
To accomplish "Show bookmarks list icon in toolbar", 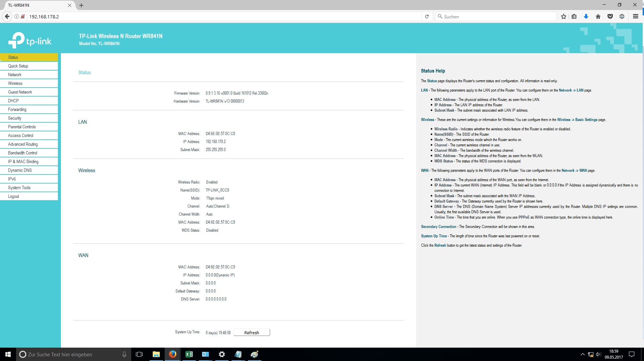I will click(x=574, y=16).
